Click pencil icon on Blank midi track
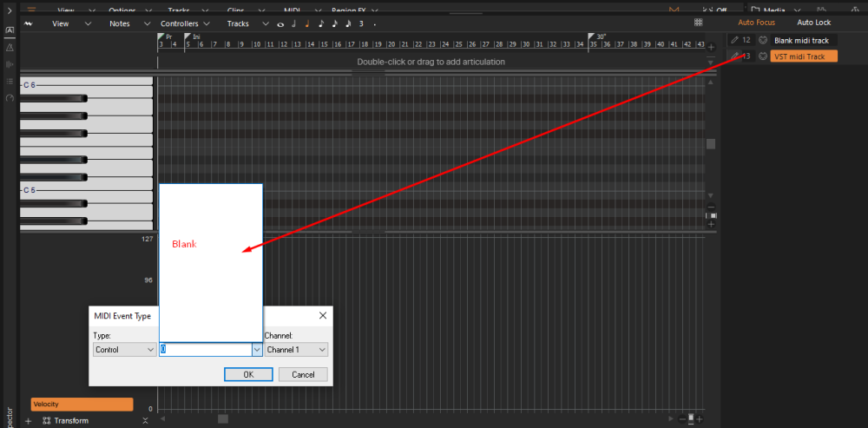 point(735,40)
